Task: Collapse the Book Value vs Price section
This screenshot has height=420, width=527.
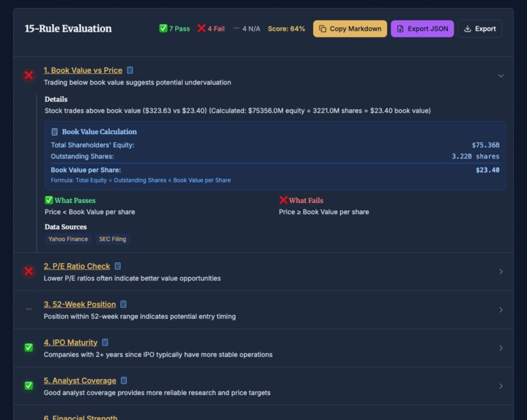Action: [501, 76]
